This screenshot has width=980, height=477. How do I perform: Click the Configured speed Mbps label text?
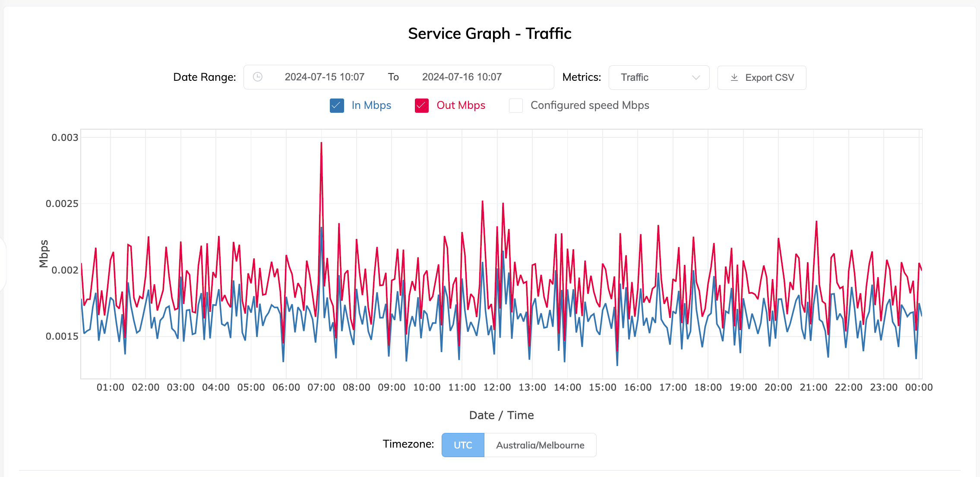coord(590,105)
